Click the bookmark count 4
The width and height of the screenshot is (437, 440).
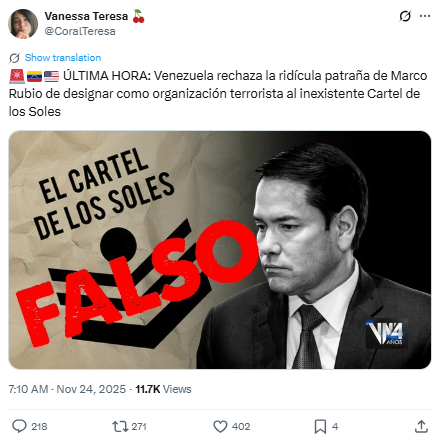point(335,426)
